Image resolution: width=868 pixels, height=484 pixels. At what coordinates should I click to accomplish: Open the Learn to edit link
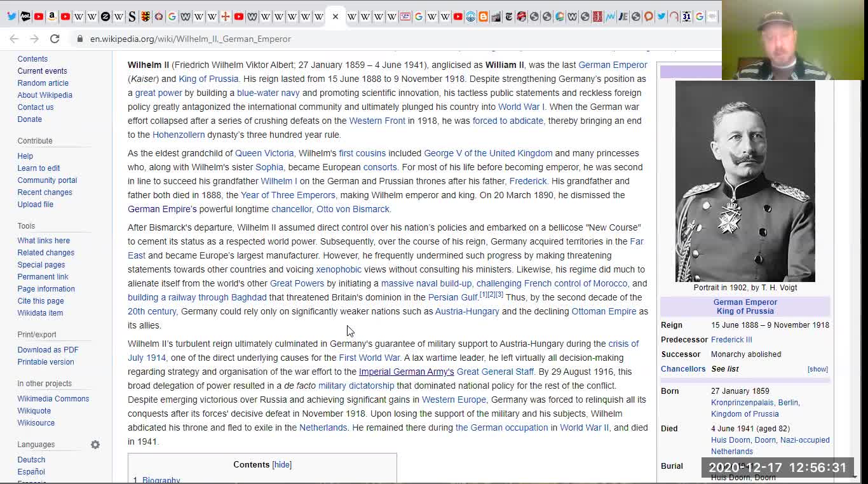(x=39, y=168)
